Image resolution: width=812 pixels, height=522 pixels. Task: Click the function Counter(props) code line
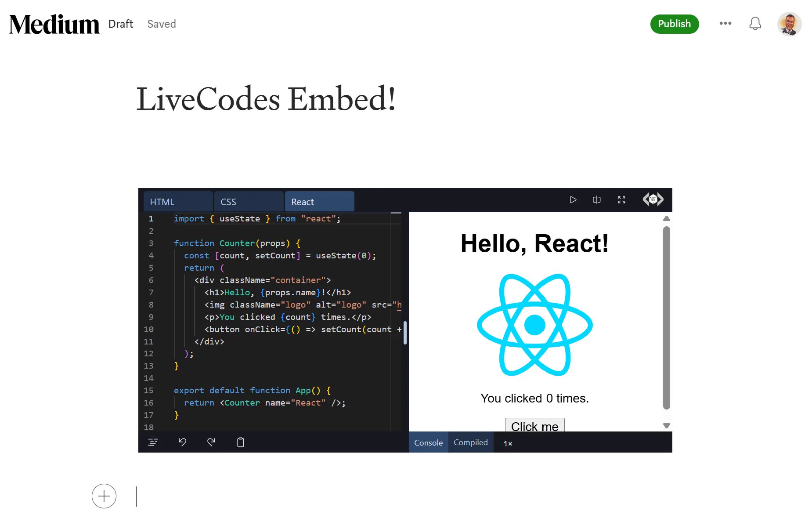click(x=237, y=243)
